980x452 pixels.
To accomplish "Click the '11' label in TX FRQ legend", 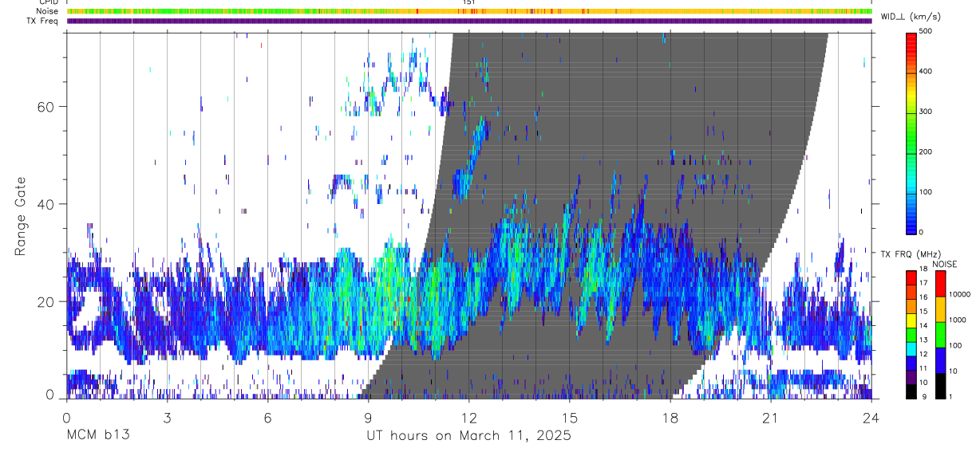I will pos(923,369).
